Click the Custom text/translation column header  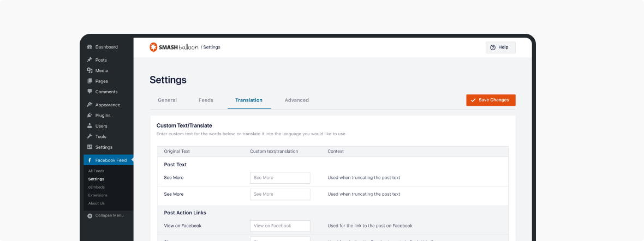[274, 152]
